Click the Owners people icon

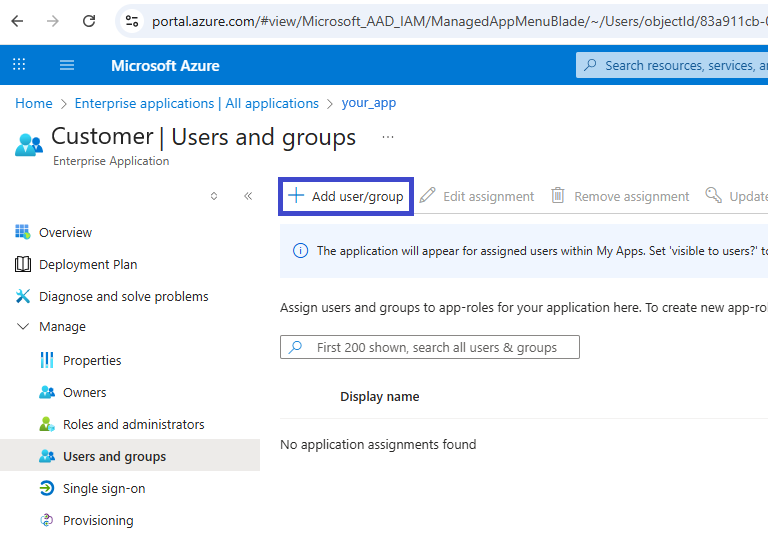[x=47, y=392]
